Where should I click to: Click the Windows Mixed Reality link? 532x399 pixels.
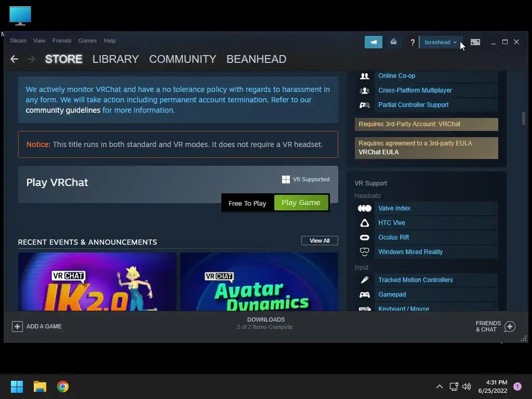[x=410, y=252]
